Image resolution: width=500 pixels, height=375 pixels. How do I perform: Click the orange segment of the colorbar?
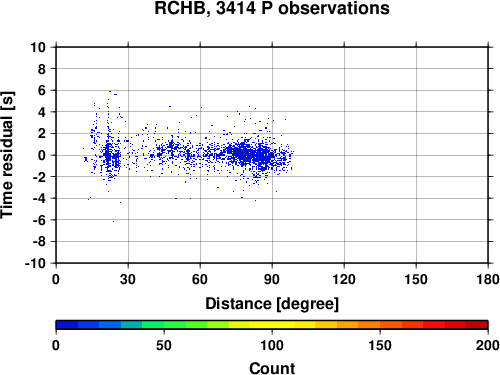[x=369, y=325]
